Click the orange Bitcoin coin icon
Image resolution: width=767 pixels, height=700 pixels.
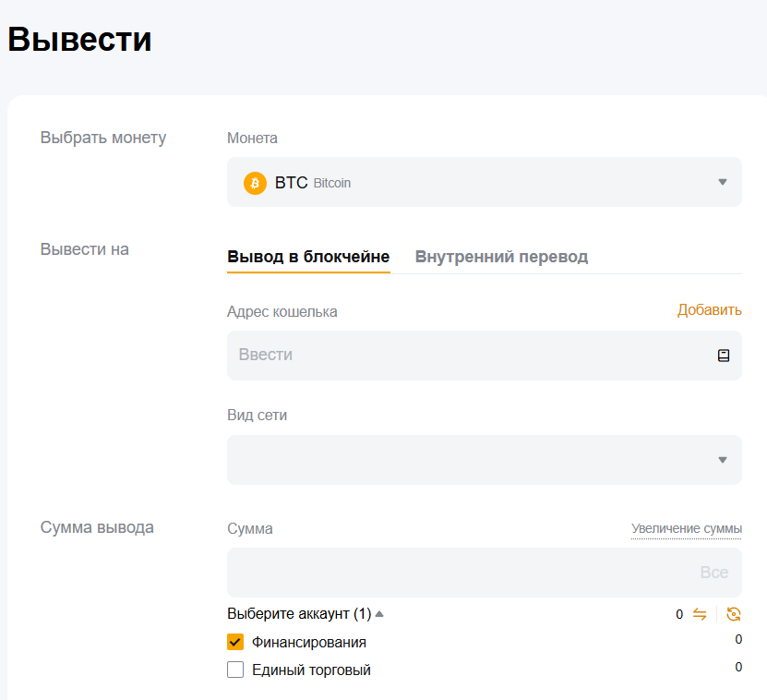click(x=255, y=183)
